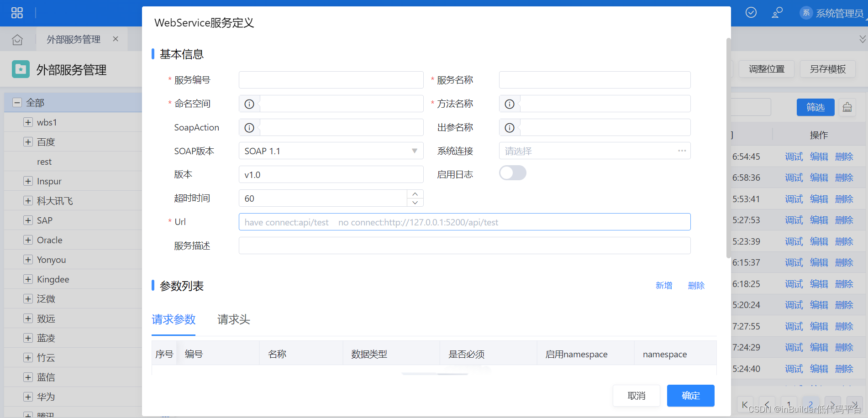Expand the 泛微 tree node
The image size is (868, 418).
coord(28,299)
